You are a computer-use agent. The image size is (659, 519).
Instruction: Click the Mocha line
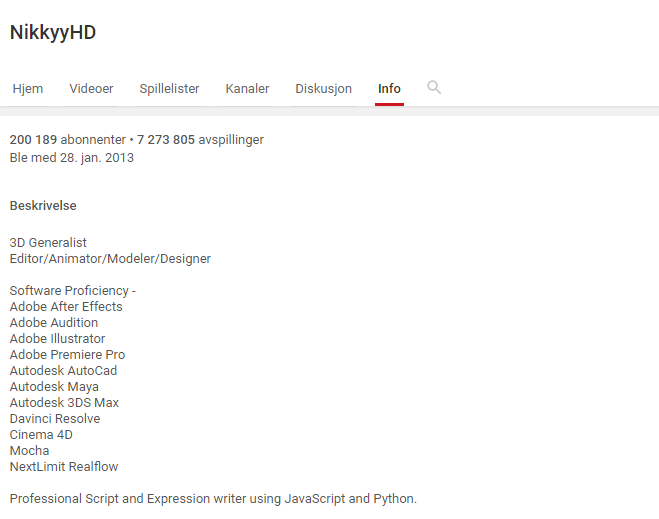click(x=29, y=450)
